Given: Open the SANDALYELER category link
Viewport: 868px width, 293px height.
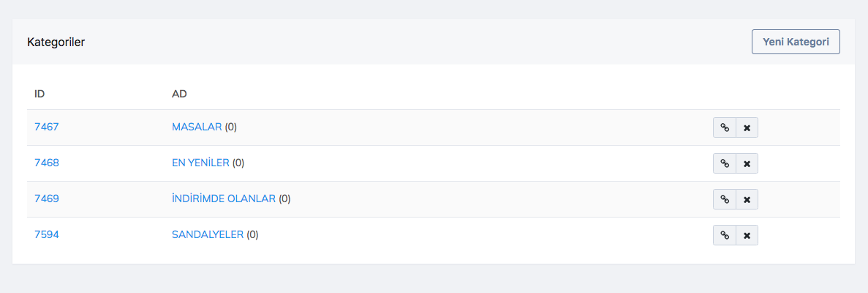Looking at the screenshot, I should [208, 234].
